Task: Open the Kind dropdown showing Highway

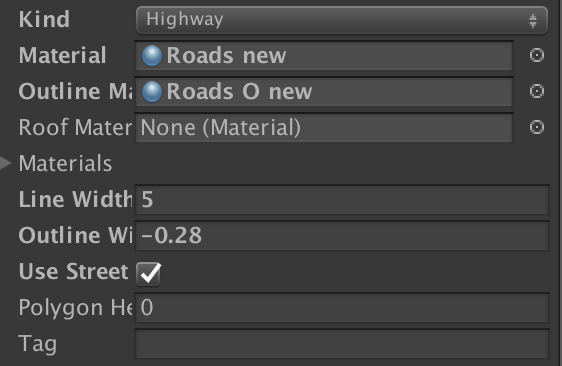Action: [342, 20]
